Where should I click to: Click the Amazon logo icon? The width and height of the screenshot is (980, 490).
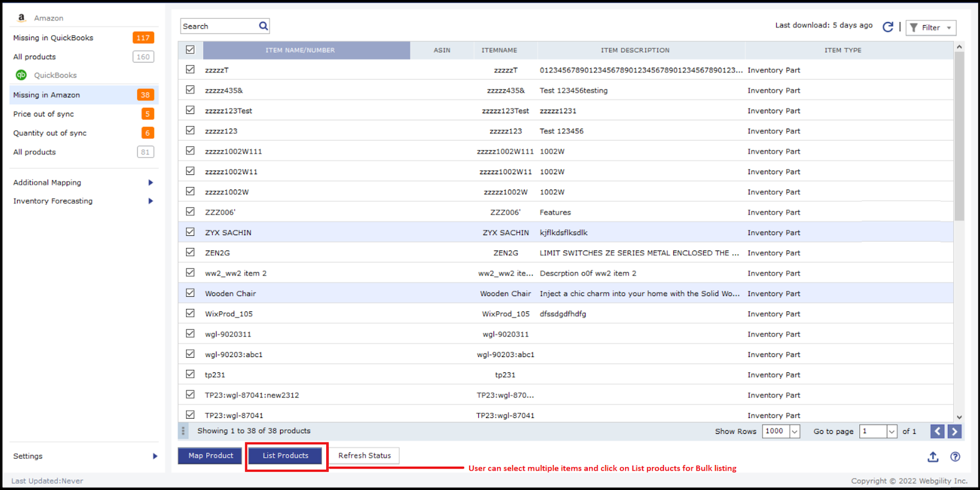click(21, 18)
